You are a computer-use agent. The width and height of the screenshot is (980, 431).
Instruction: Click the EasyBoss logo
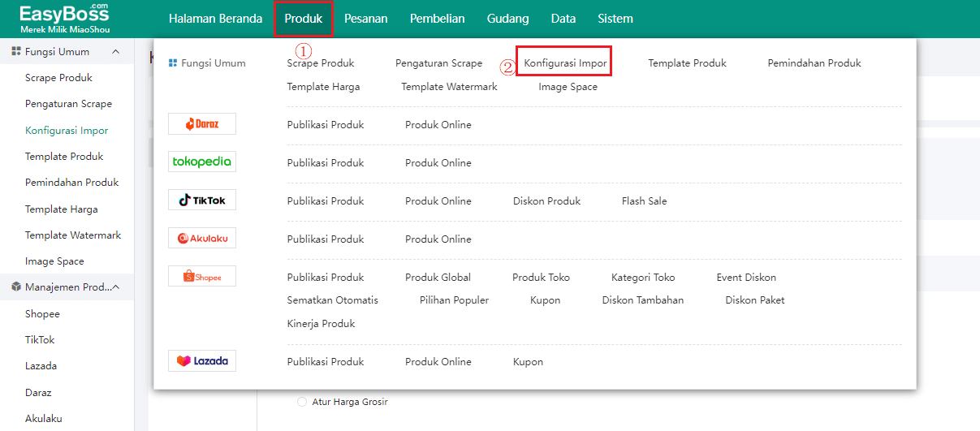tap(64, 18)
